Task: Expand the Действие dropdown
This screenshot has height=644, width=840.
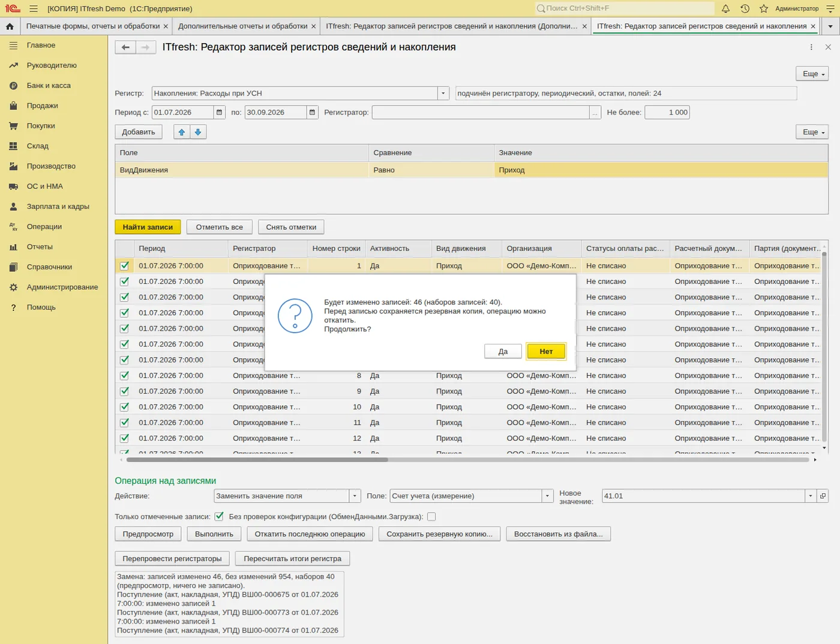Action: pos(355,496)
